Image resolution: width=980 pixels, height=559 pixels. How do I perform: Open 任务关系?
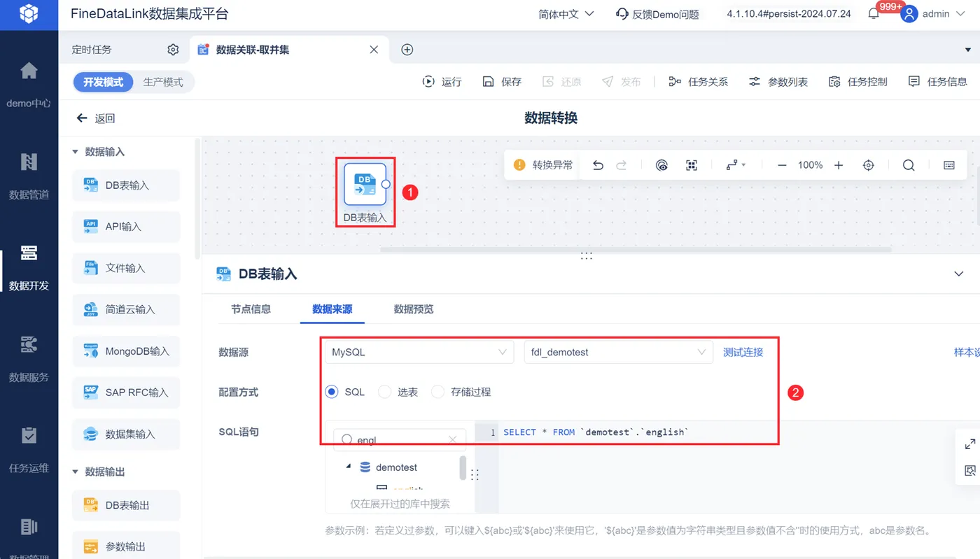698,82
